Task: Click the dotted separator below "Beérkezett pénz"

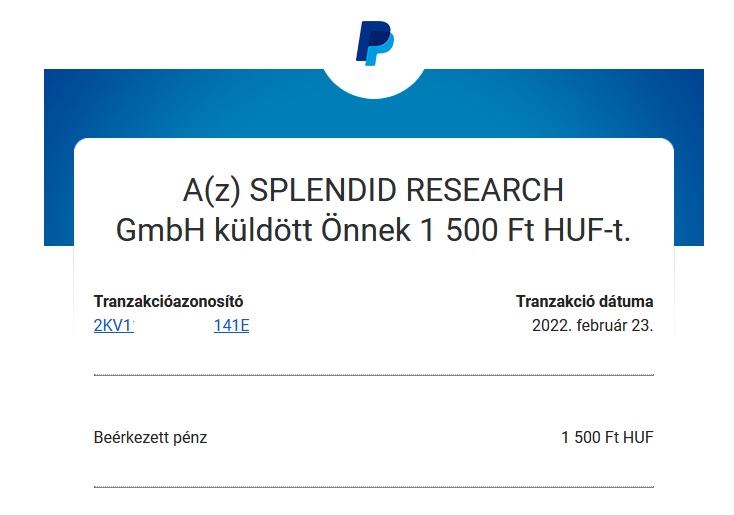Action: pos(373,487)
